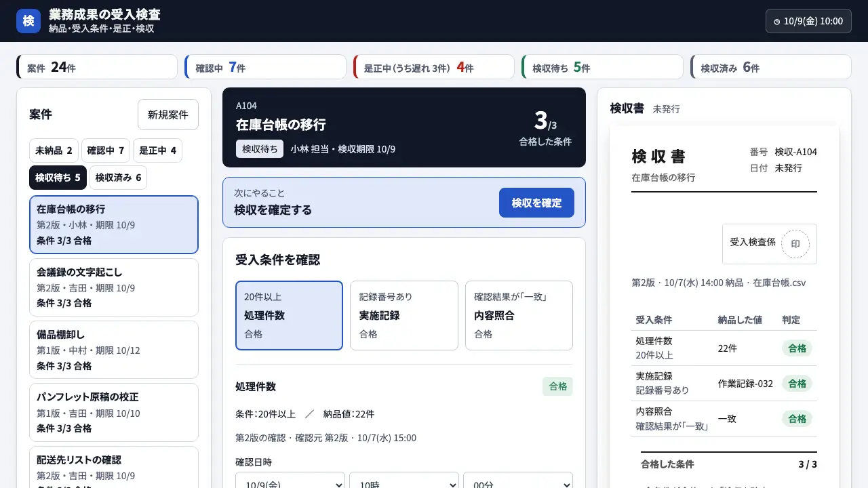This screenshot has height=488, width=868.
Task: Click the 検収待ち status badge in header
Action: click(260, 149)
